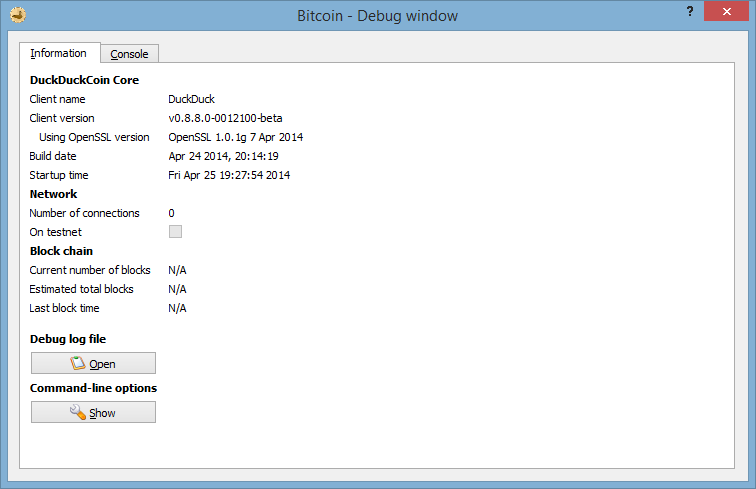Select the Information tab
The image size is (756, 489).
tap(59, 53)
